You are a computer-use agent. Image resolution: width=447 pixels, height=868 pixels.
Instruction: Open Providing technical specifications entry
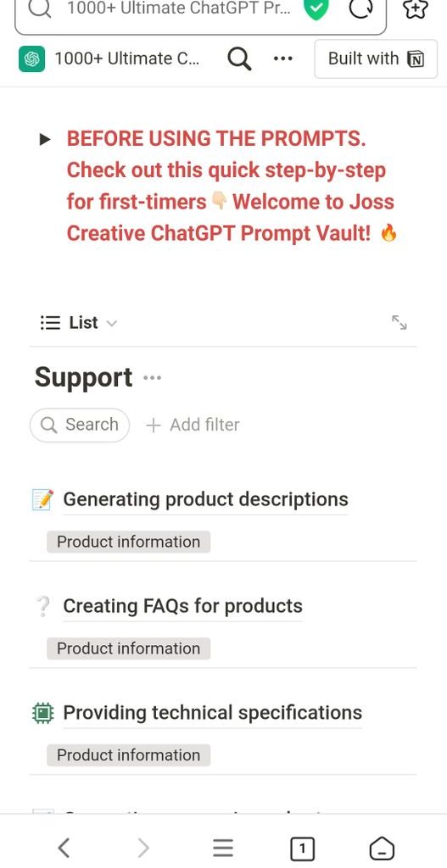[213, 713]
